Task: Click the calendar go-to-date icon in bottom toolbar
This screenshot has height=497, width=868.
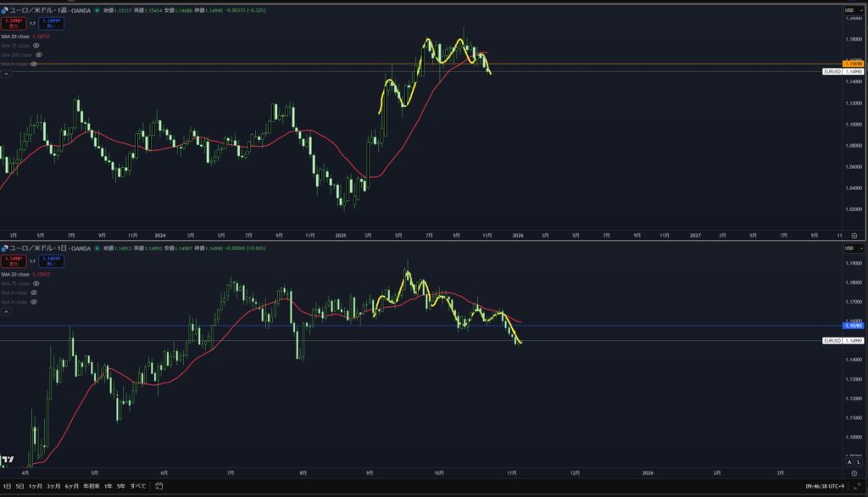Action: coord(159,486)
